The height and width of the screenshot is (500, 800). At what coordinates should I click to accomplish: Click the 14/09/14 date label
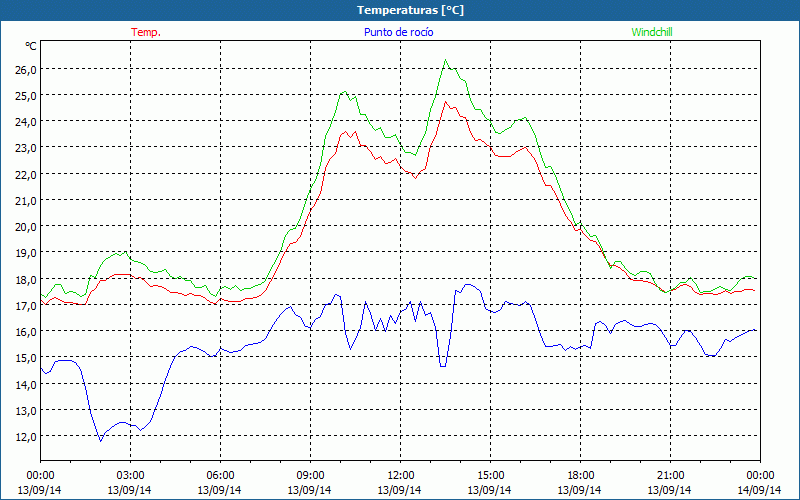tap(759, 490)
